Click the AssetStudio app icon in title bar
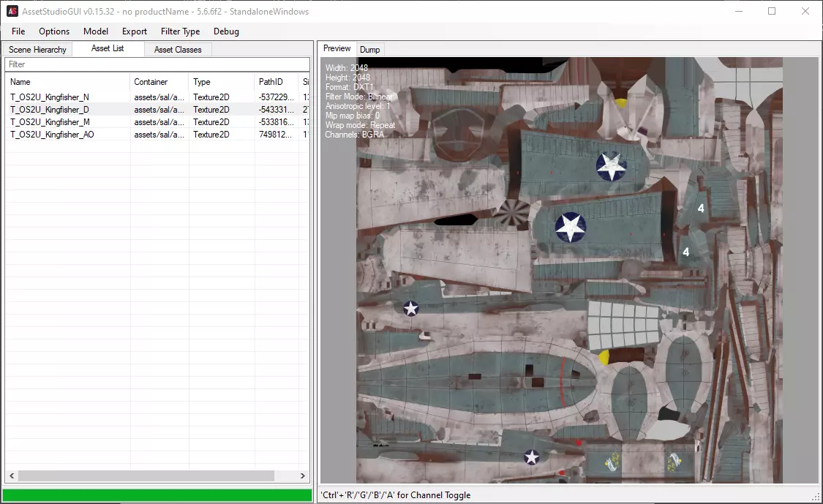The height and width of the screenshot is (504, 823). [x=12, y=12]
